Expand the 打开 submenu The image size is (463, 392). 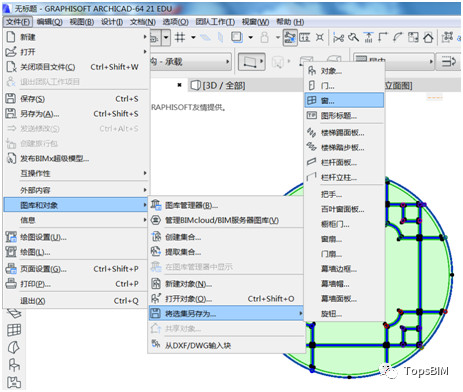click(76, 52)
